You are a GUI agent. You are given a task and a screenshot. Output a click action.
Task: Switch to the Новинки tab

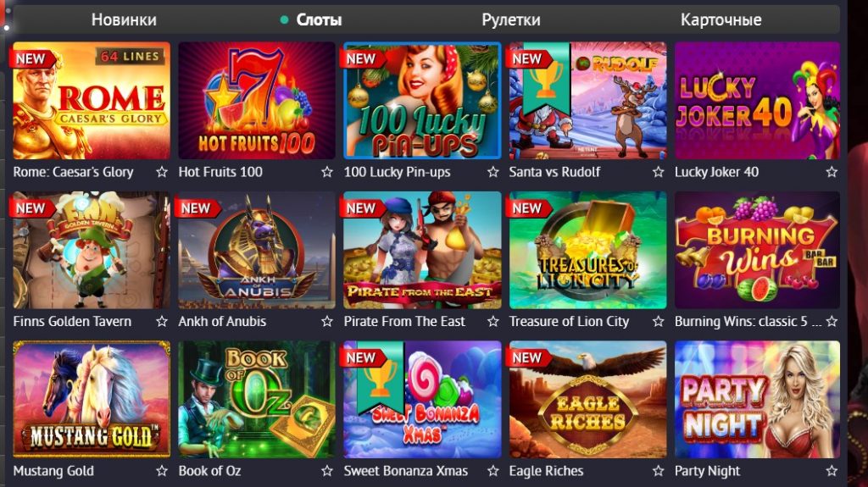(124, 20)
